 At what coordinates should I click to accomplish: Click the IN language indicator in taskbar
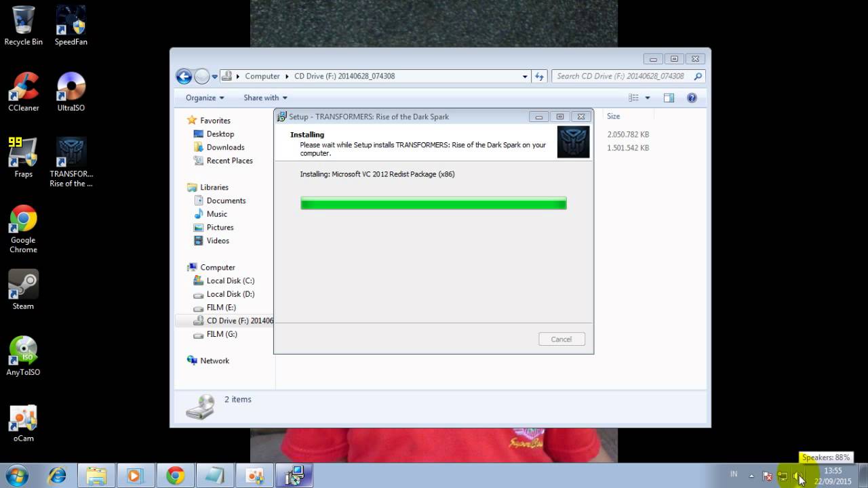[x=734, y=474]
